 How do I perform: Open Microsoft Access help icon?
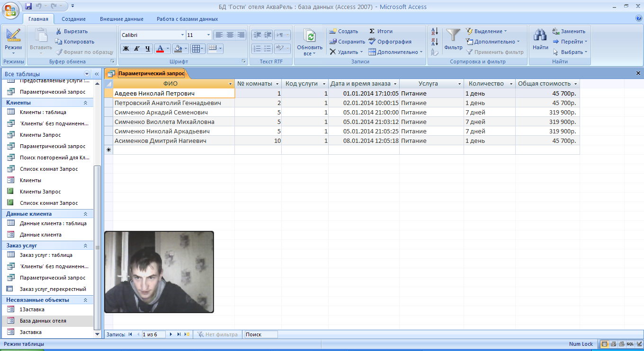639,18
